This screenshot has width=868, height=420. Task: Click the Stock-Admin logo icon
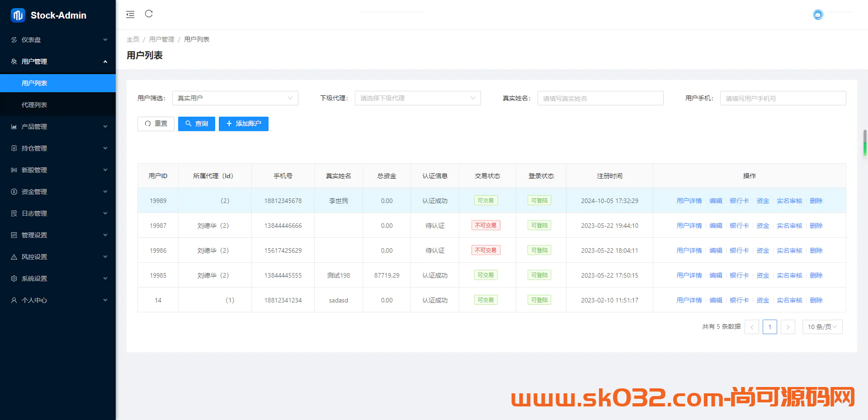coord(18,15)
